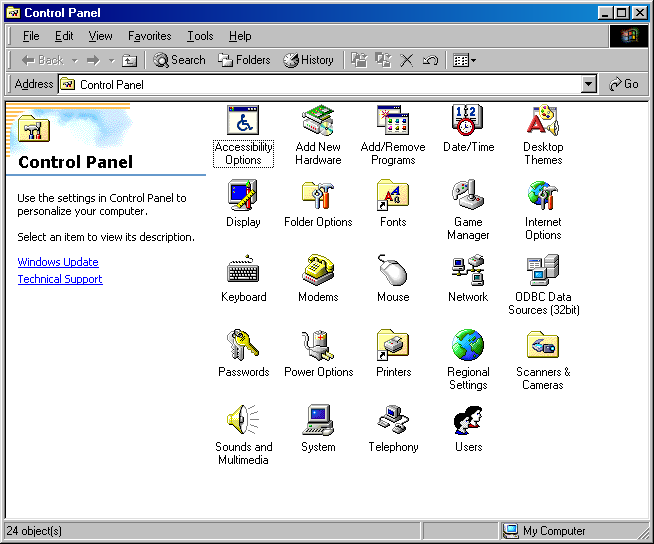Toggle the Folders pane button
Viewport: 654px width, 544px height.
(x=244, y=60)
